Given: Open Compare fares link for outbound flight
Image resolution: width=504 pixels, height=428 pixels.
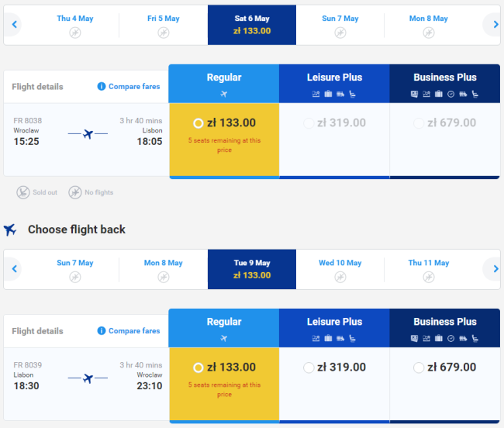Looking at the screenshot, I should 134,87.
